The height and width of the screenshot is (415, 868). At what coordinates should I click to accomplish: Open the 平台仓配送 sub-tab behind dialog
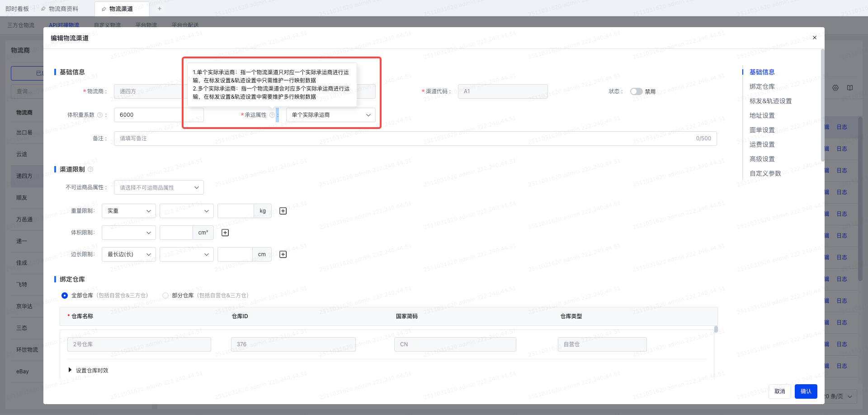coord(185,25)
